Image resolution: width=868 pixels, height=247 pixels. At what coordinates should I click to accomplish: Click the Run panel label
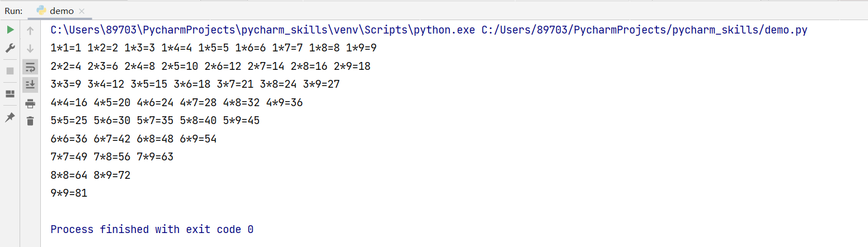click(13, 11)
